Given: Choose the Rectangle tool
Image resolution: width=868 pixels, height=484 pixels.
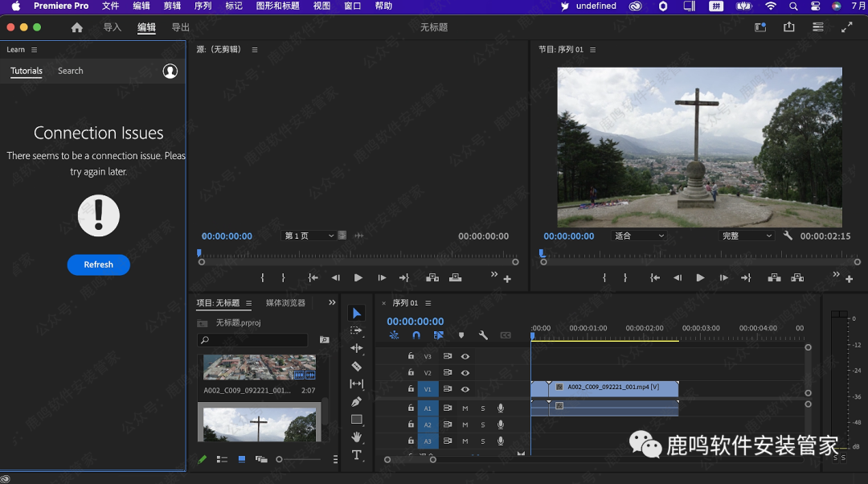Looking at the screenshot, I should (357, 419).
